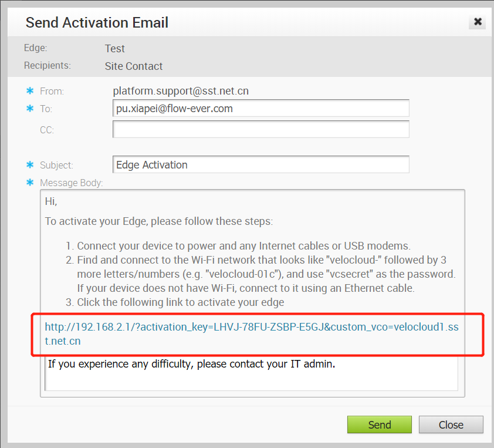Select the platform.support@sst.net.cn sender address

pos(181,91)
